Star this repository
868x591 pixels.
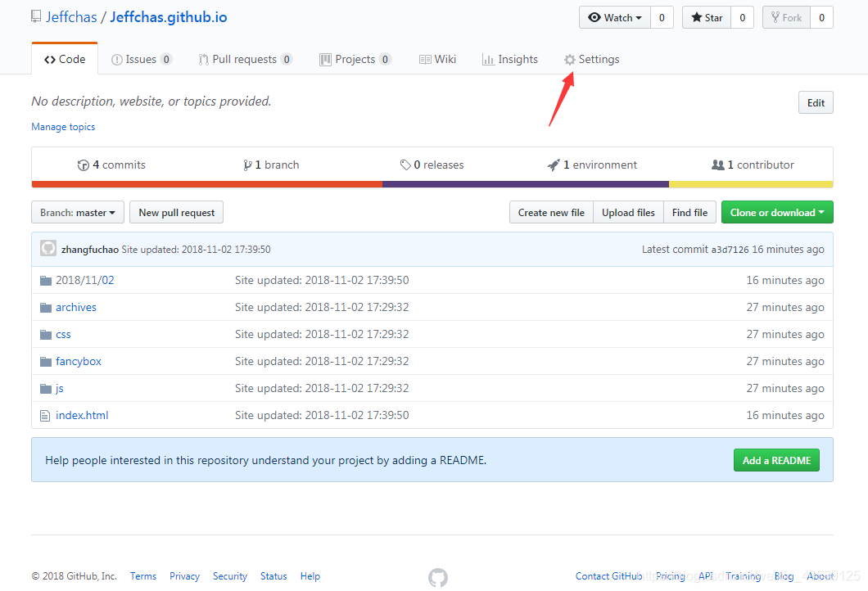pyautogui.click(x=707, y=18)
